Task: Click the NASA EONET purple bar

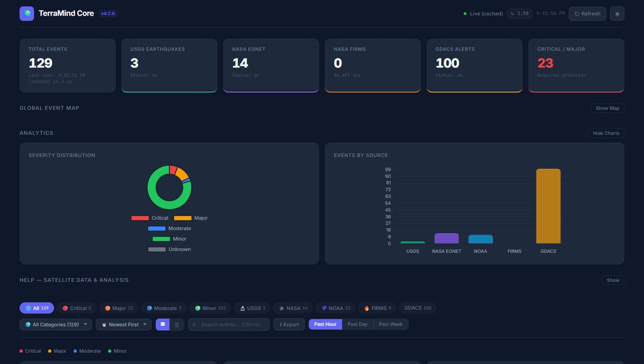Action: [x=447, y=238]
